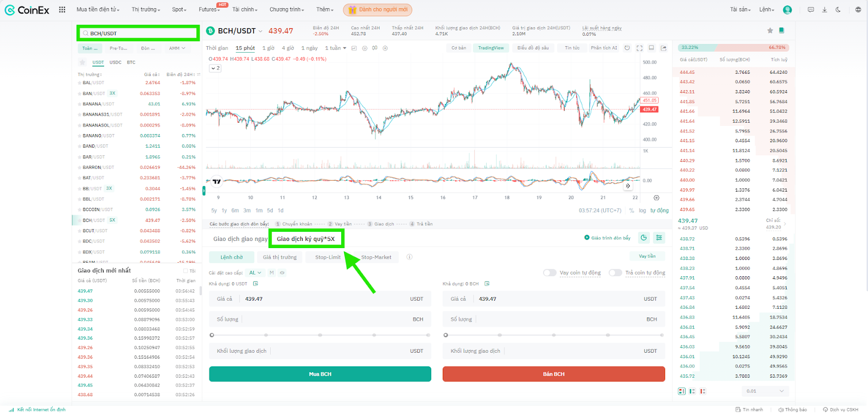Open chart settings gear below the price axis

coord(656,198)
